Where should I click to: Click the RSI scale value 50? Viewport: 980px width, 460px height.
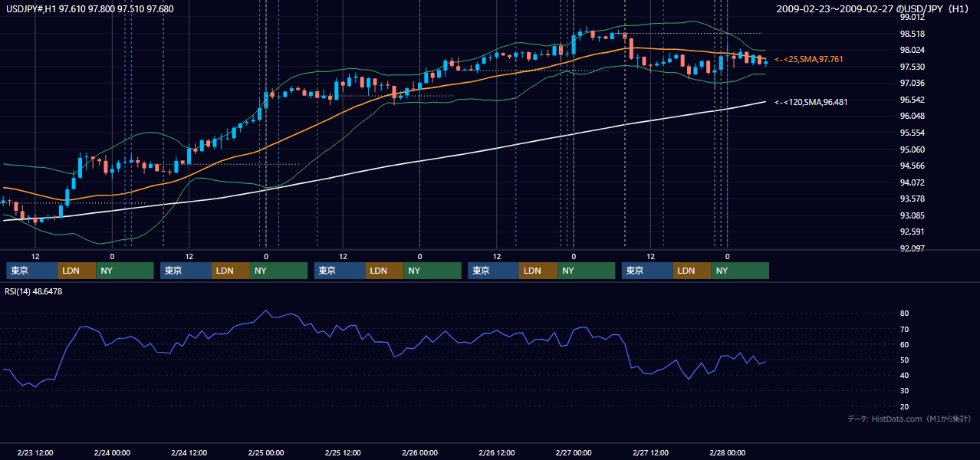904,360
